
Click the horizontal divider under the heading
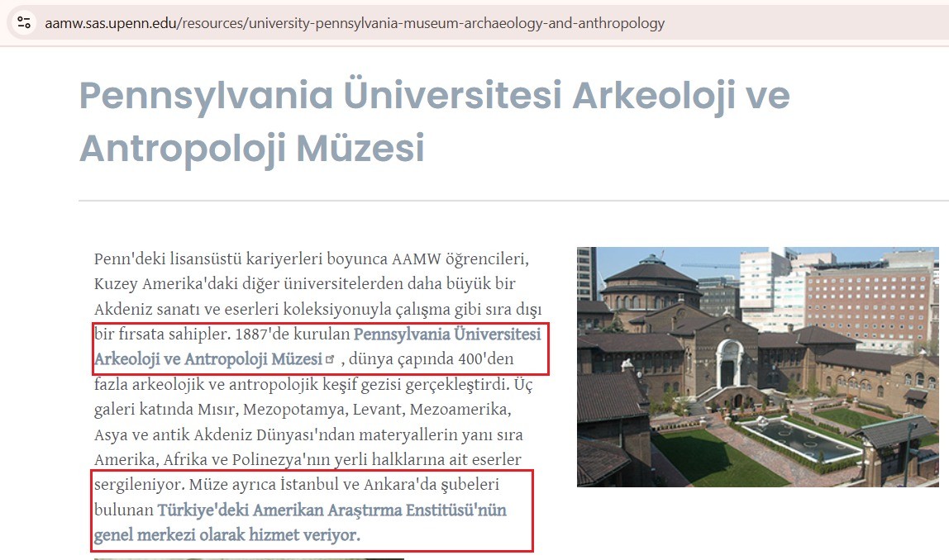(513, 201)
